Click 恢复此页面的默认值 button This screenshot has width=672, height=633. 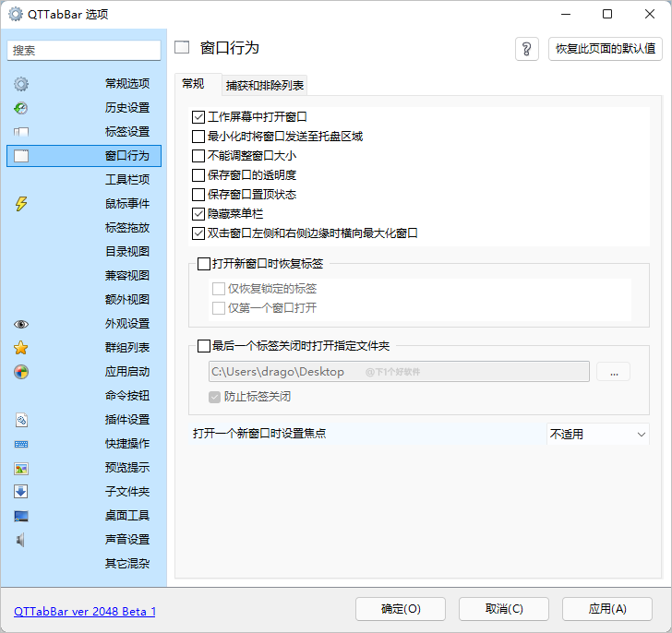[x=606, y=49]
